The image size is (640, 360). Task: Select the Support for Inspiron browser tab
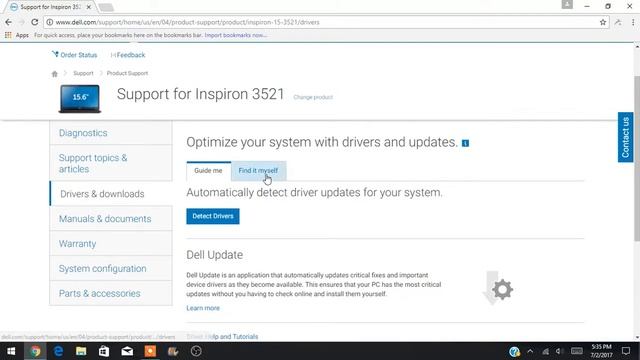50,7
